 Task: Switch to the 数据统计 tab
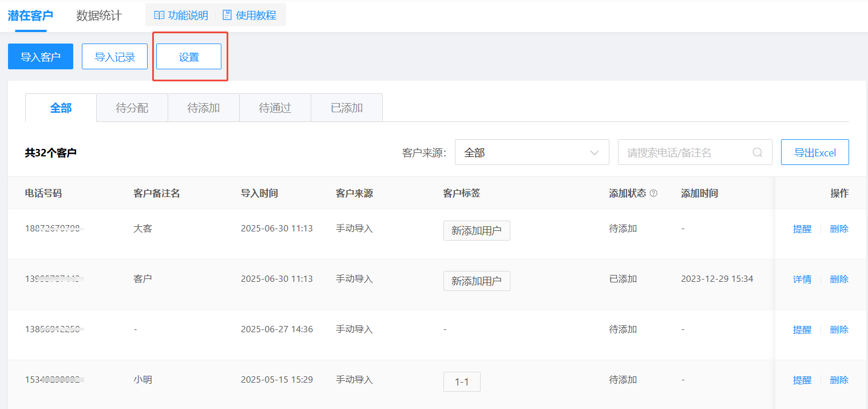[99, 15]
